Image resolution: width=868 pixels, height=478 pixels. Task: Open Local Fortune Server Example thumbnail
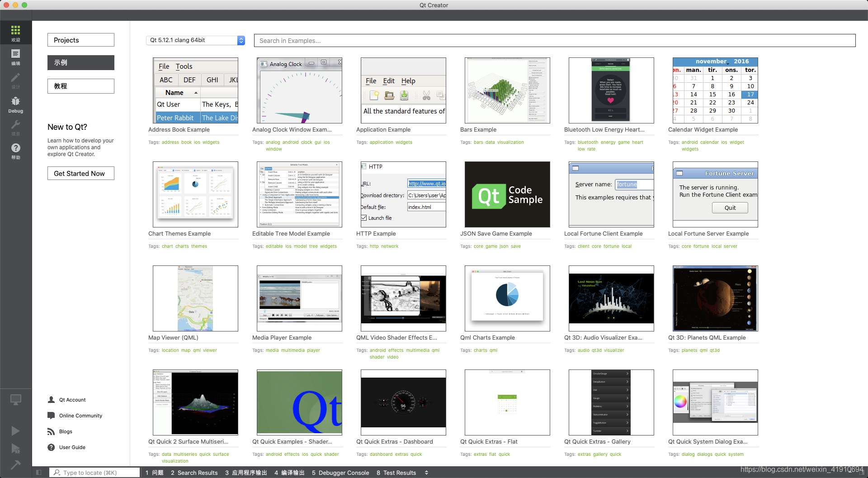point(715,194)
